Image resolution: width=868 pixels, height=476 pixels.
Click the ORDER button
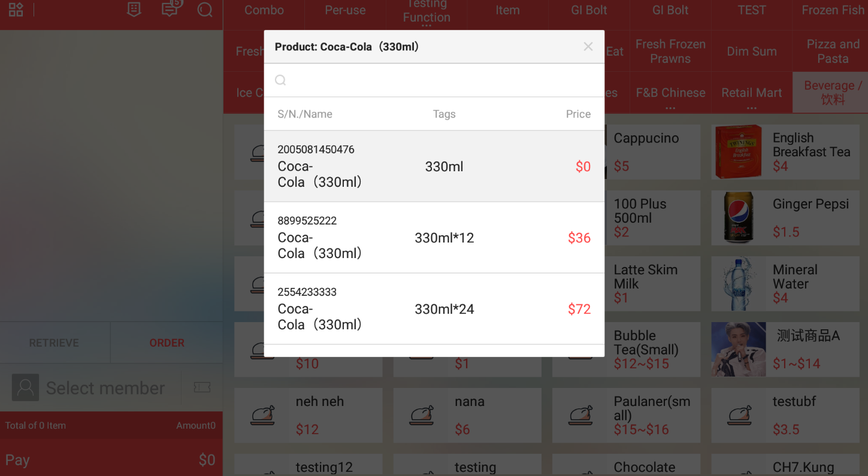coord(167,342)
